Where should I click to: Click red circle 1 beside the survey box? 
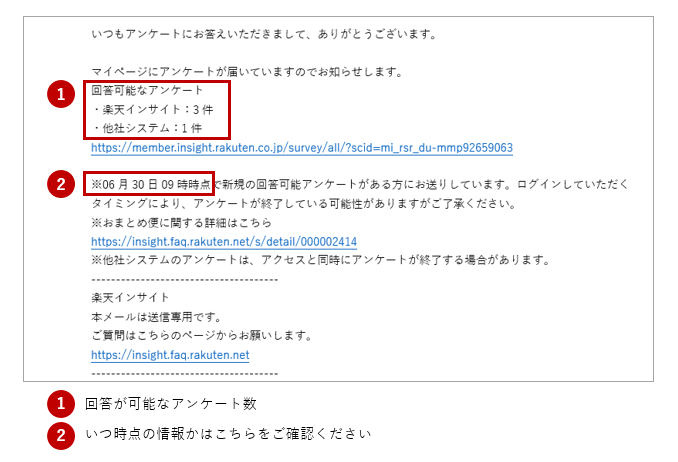(x=61, y=94)
